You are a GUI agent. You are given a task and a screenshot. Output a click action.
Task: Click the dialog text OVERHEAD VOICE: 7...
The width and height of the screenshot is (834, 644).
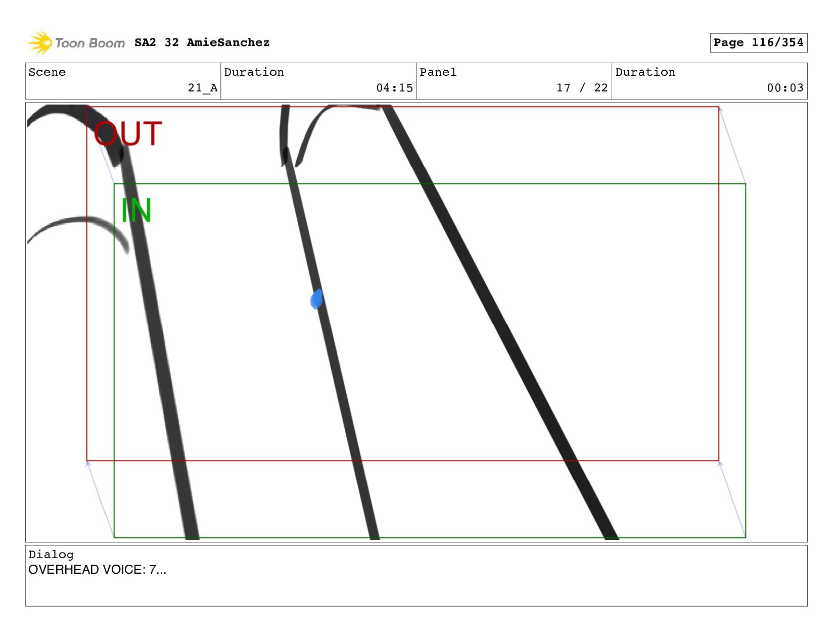pos(97,570)
